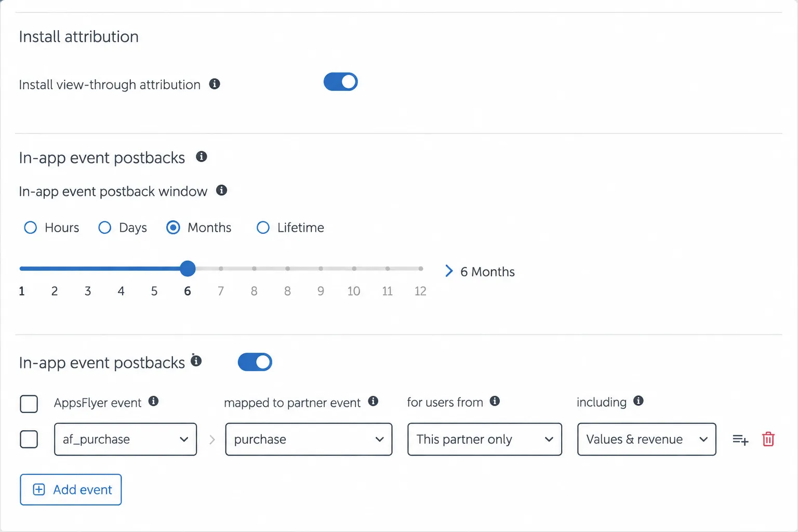Viewport: 798px width, 532px height.
Task: Open the purchase partner event dropdown
Action: [309, 439]
